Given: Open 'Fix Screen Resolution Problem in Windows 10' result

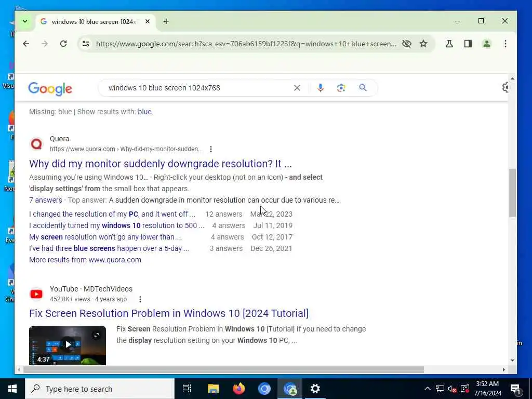Looking at the screenshot, I should pyautogui.click(x=169, y=313).
